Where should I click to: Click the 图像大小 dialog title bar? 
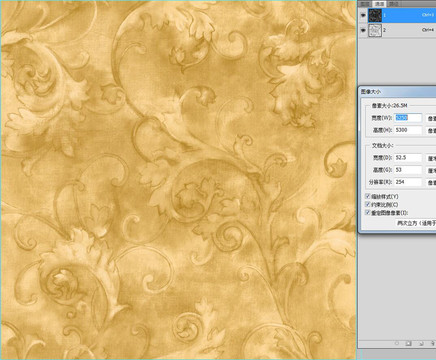point(397,91)
